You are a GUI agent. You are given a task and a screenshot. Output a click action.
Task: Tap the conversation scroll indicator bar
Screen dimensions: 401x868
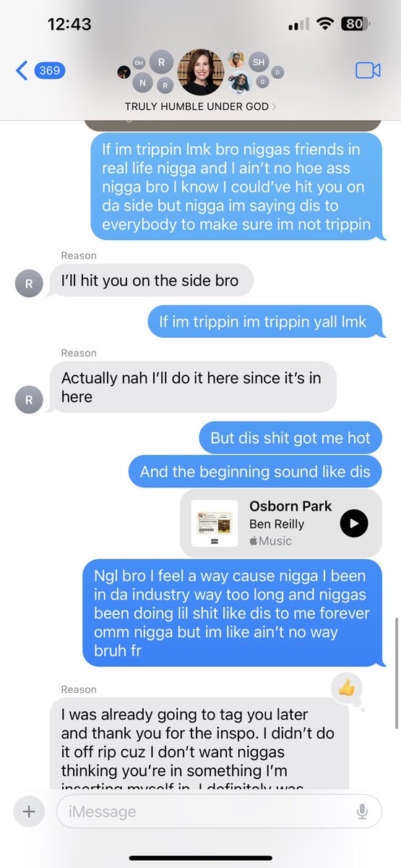coord(397,673)
